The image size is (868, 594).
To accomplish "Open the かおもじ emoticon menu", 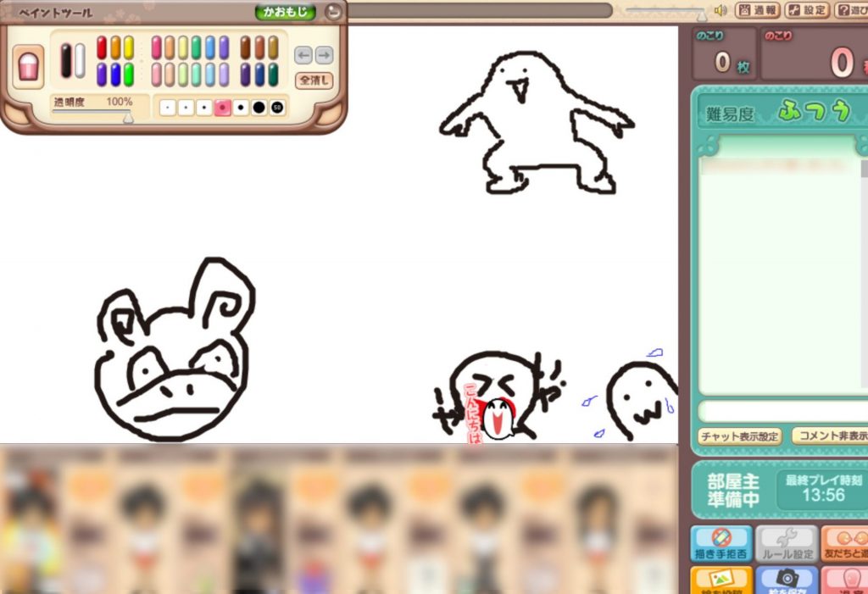I will (286, 12).
